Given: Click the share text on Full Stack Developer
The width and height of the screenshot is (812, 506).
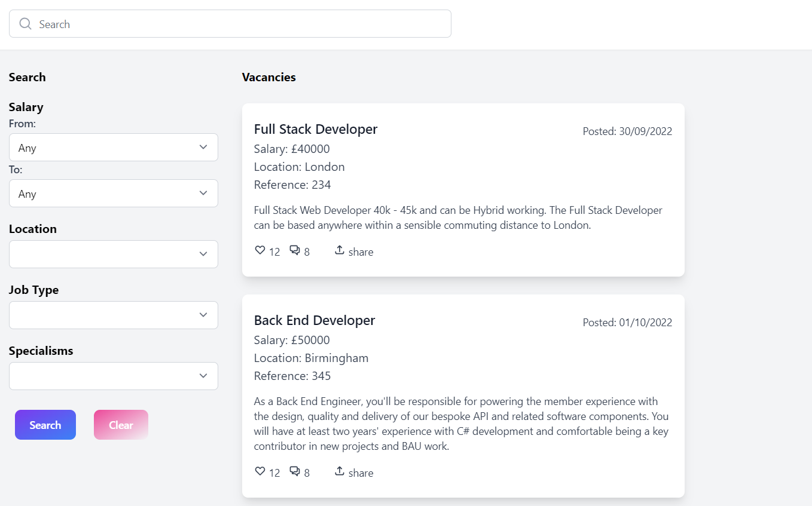Looking at the screenshot, I should (x=361, y=252).
